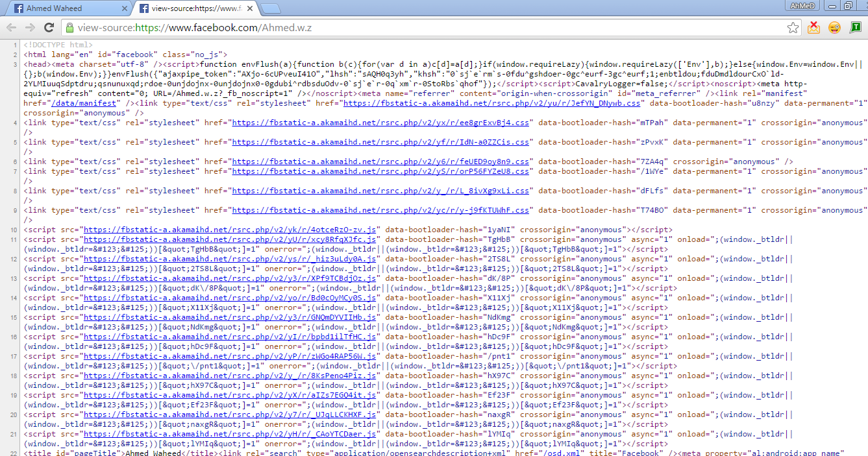The width and height of the screenshot is (868, 456).
Task: Click the zWGo4RAP56W.js script link
Action: point(230,356)
